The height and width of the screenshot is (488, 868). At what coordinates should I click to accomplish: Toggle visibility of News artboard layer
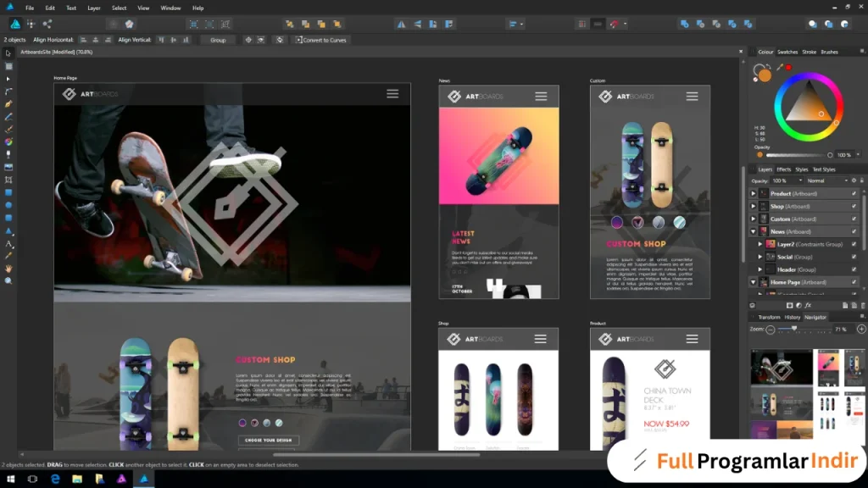click(x=854, y=232)
